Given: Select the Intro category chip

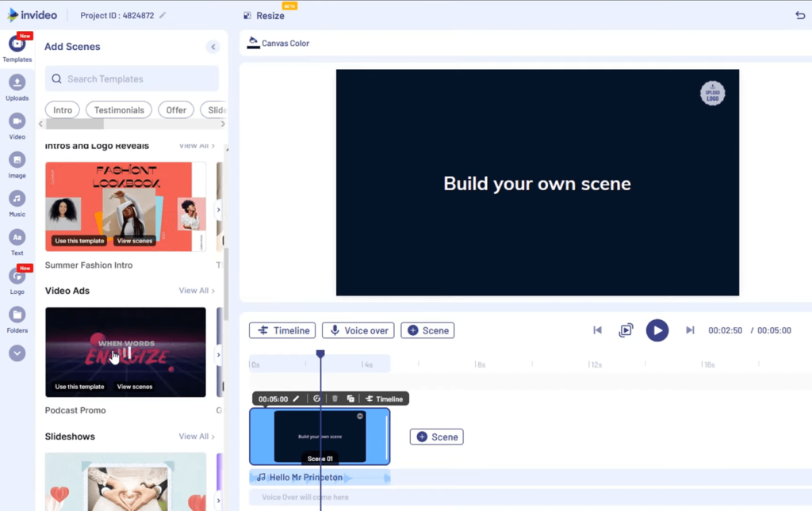Looking at the screenshot, I should coord(63,110).
